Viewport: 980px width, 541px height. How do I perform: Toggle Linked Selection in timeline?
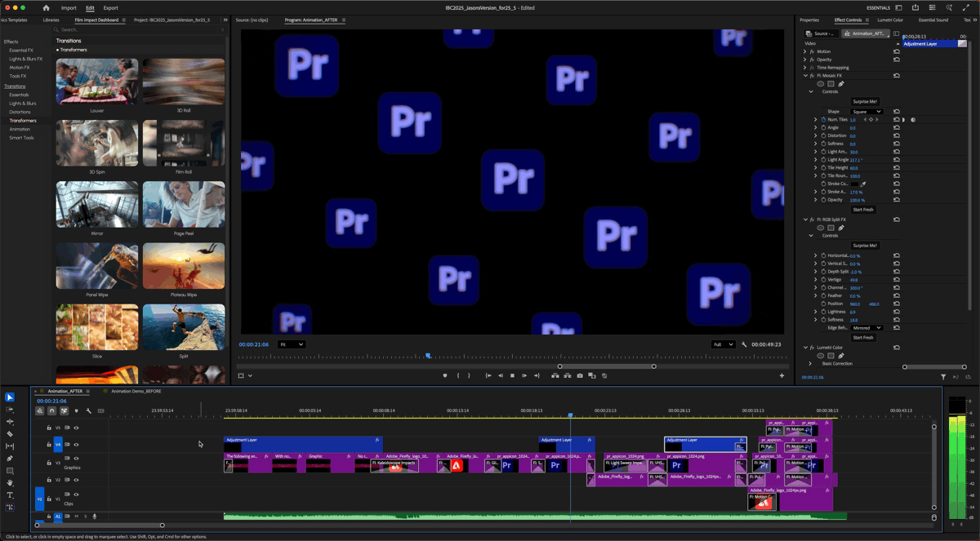64,410
